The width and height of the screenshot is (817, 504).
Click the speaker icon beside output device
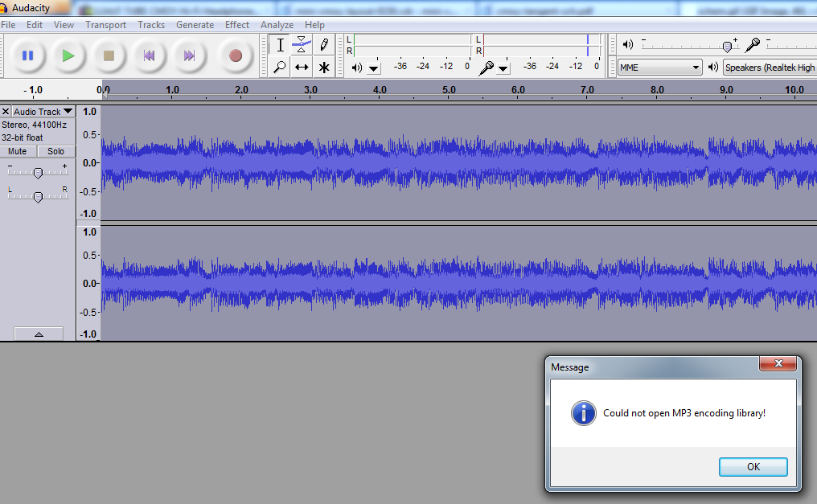(712, 68)
